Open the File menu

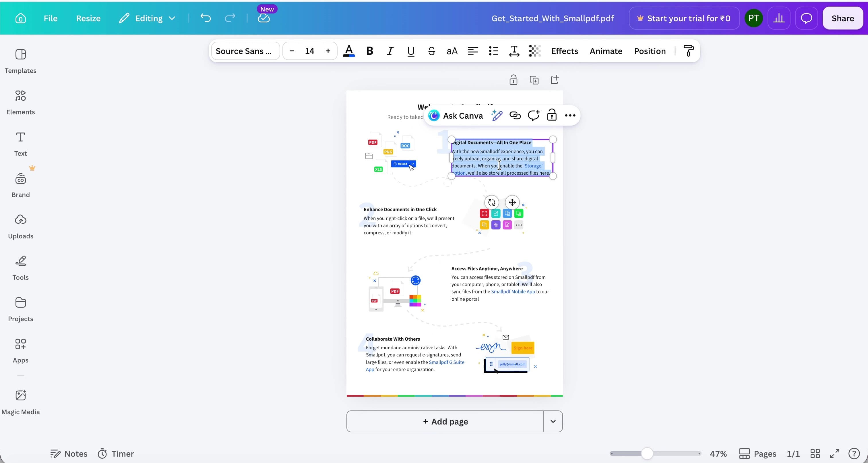pos(51,18)
